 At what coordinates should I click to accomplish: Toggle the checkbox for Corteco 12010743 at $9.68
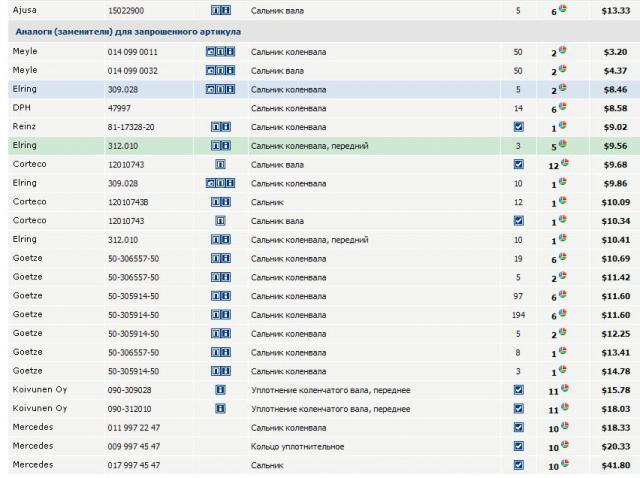point(518,165)
